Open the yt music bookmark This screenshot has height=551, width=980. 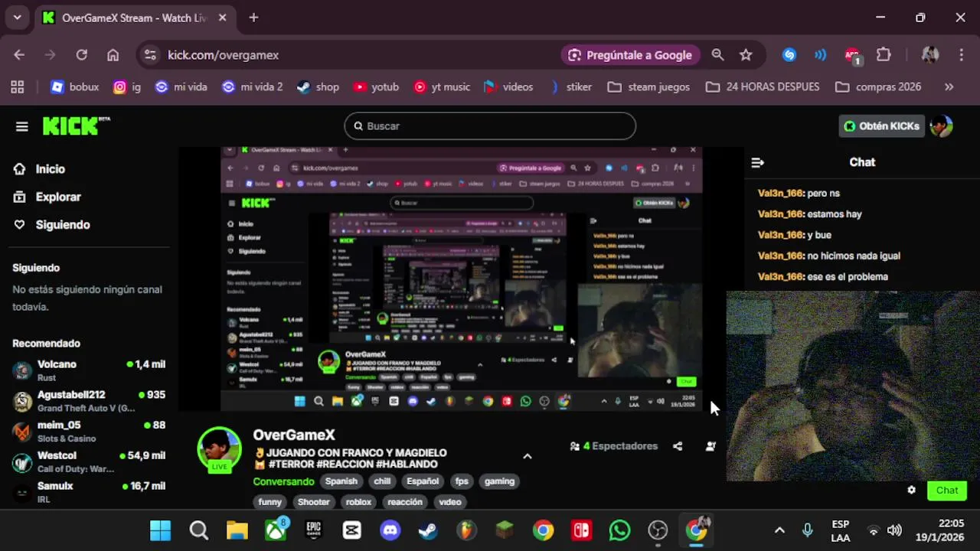click(x=442, y=87)
